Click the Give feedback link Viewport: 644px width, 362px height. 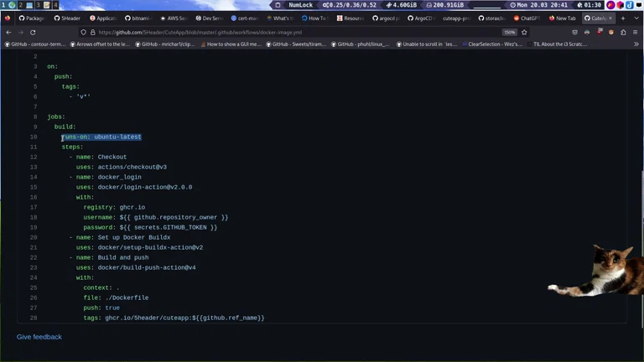point(39,337)
